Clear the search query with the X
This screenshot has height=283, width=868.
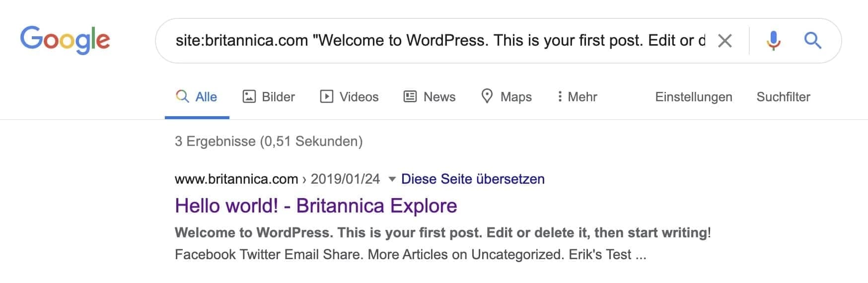pyautogui.click(x=724, y=41)
